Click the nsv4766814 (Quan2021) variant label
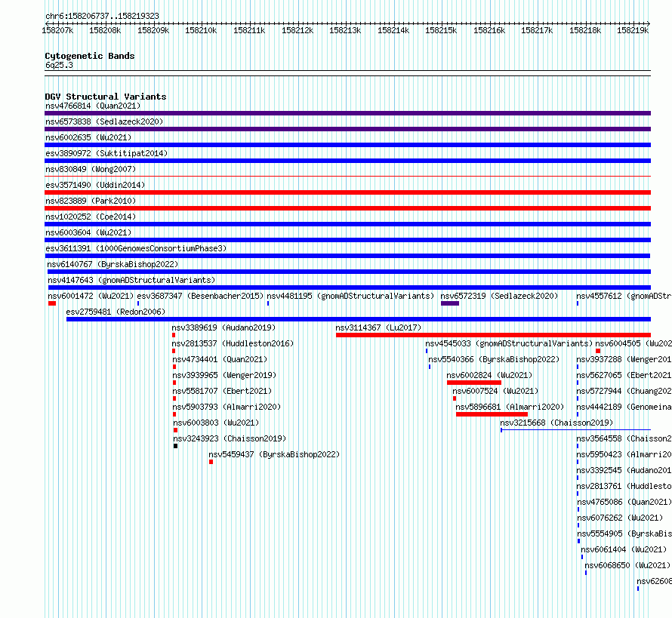 click(93, 106)
